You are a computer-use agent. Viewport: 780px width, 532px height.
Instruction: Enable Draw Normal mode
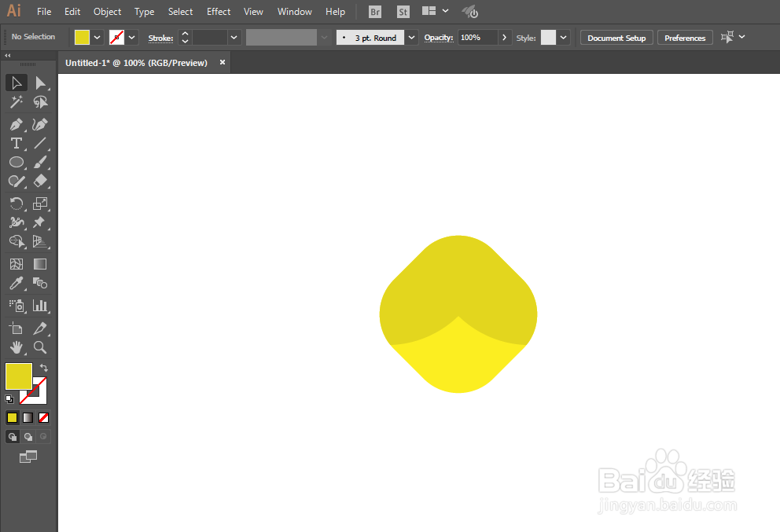(12, 437)
